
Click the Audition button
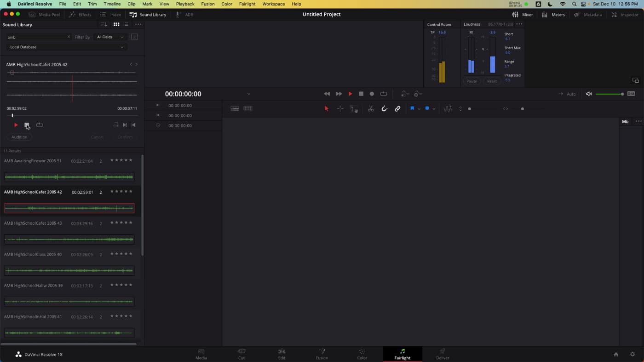(19, 137)
